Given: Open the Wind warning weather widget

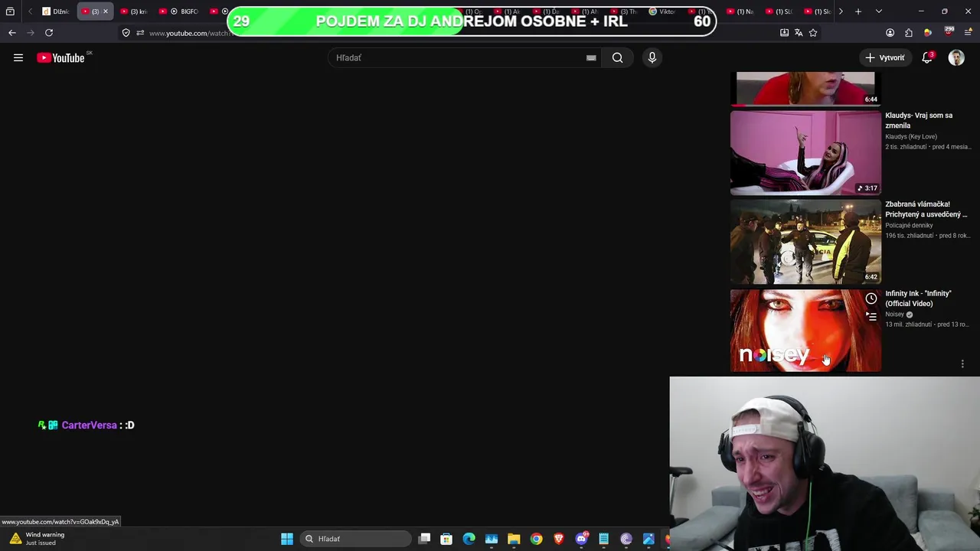Looking at the screenshot, I should tap(38, 539).
